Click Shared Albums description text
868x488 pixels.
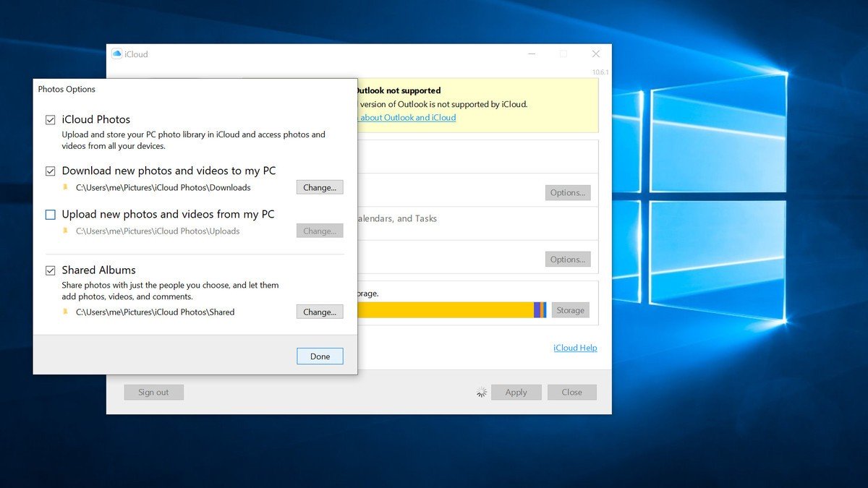[170, 291]
